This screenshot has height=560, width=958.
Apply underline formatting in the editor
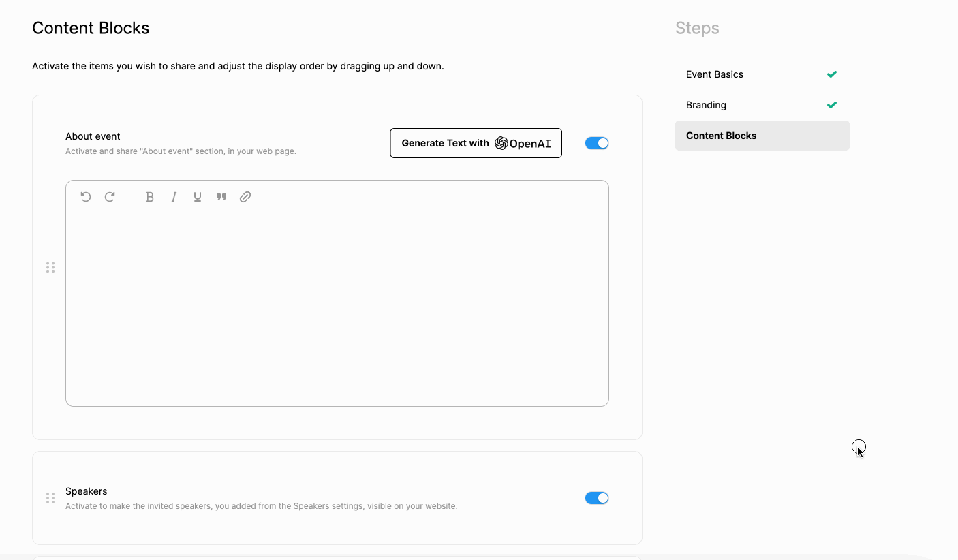(x=198, y=197)
